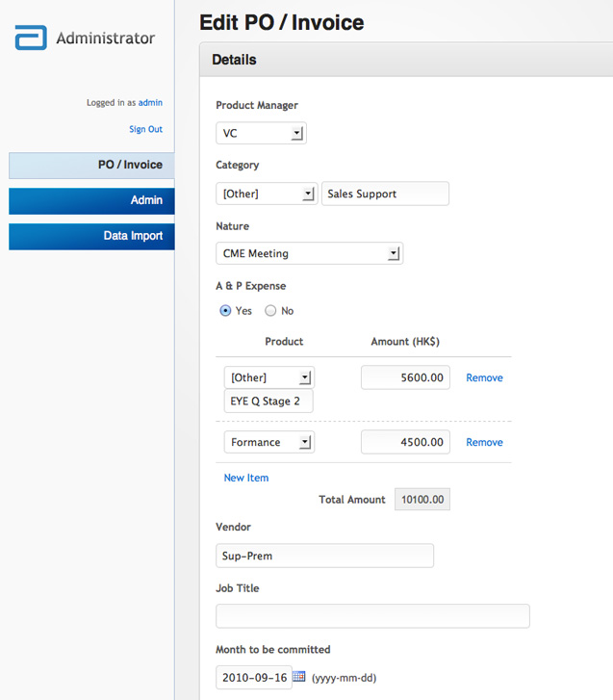Click the Product column header
The height and width of the screenshot is (700, 613).
284,342
